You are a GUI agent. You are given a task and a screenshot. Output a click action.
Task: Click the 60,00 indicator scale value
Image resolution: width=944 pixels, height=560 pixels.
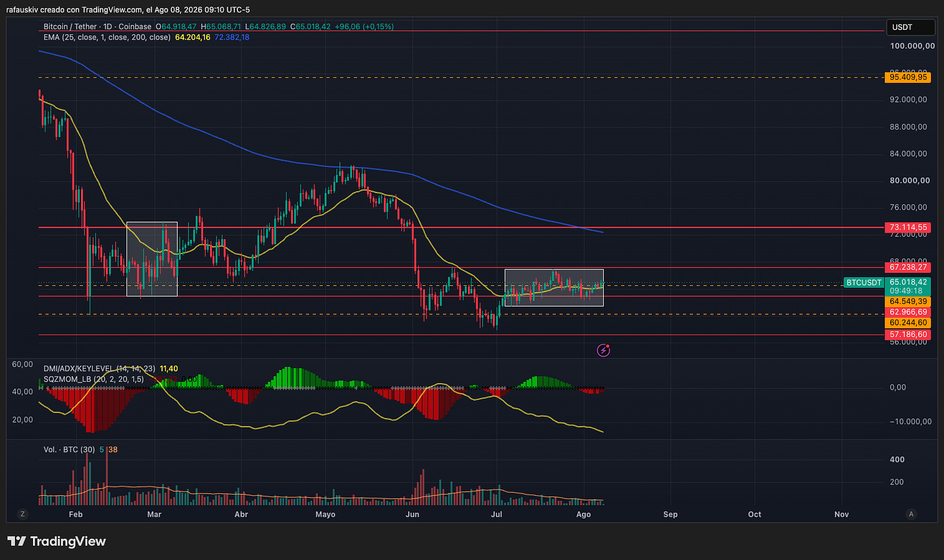(x=22, y=364)
